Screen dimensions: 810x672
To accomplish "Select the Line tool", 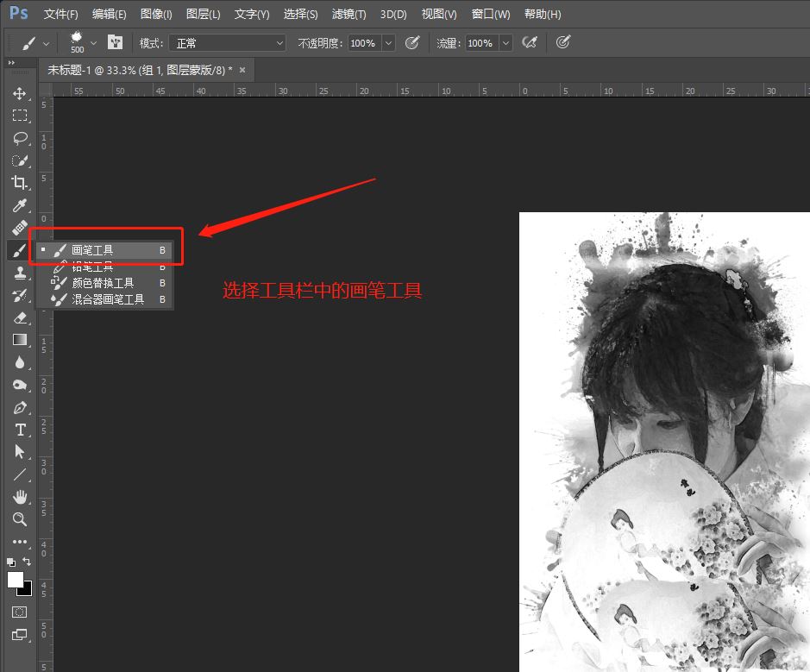I will [20, 474].
